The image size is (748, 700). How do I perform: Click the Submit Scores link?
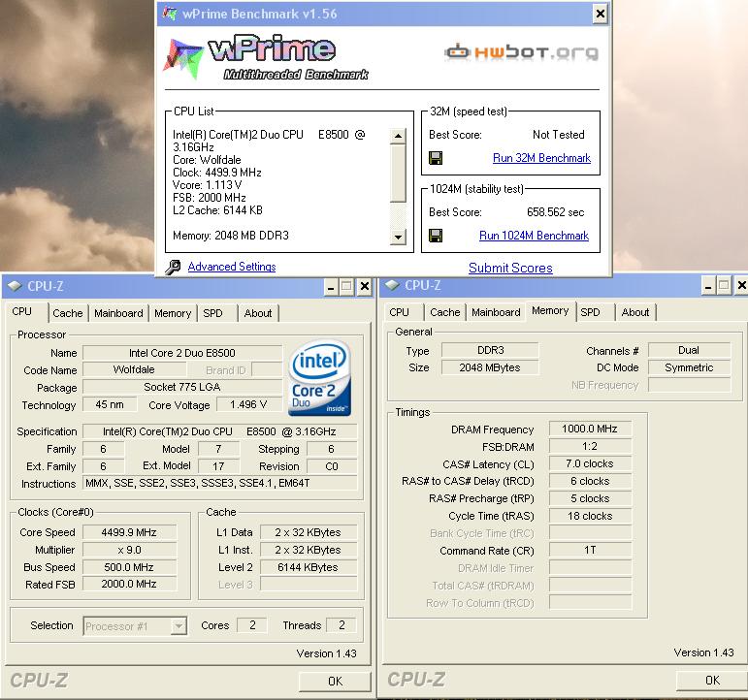point(510,268)
